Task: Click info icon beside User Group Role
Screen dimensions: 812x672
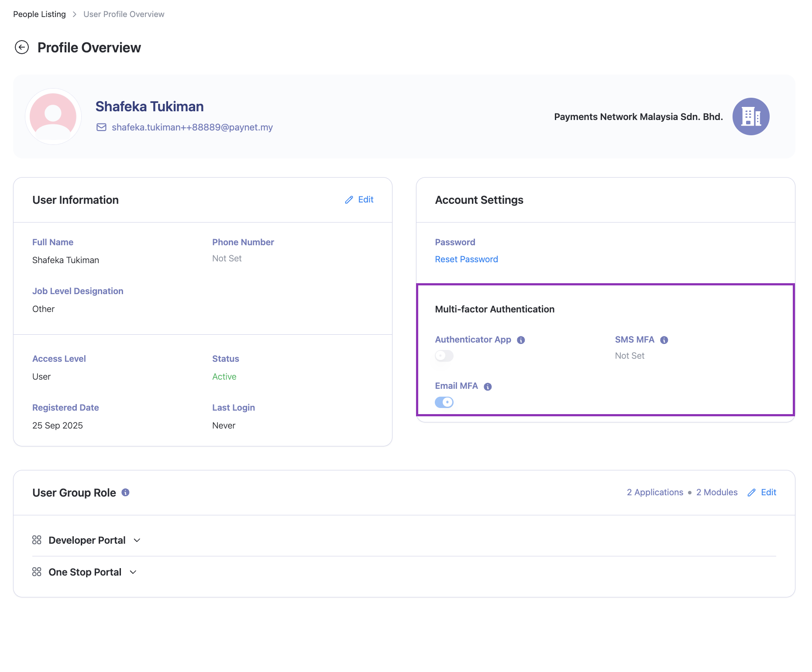Action: [125, 493]
